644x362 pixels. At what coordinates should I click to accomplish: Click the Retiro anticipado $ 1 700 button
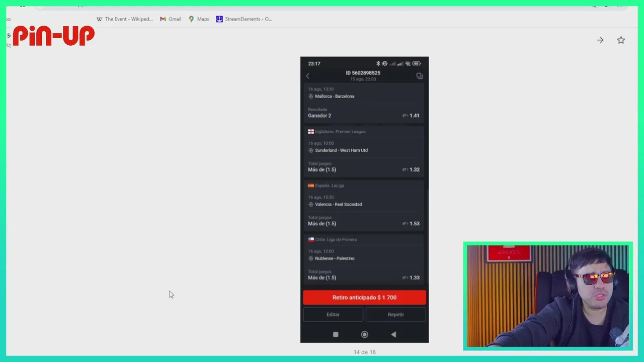364,298
